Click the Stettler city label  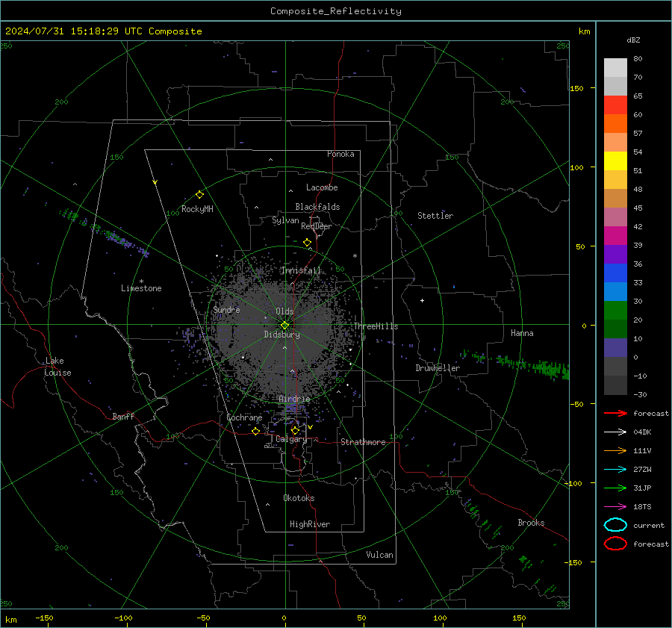click(435, 216)
